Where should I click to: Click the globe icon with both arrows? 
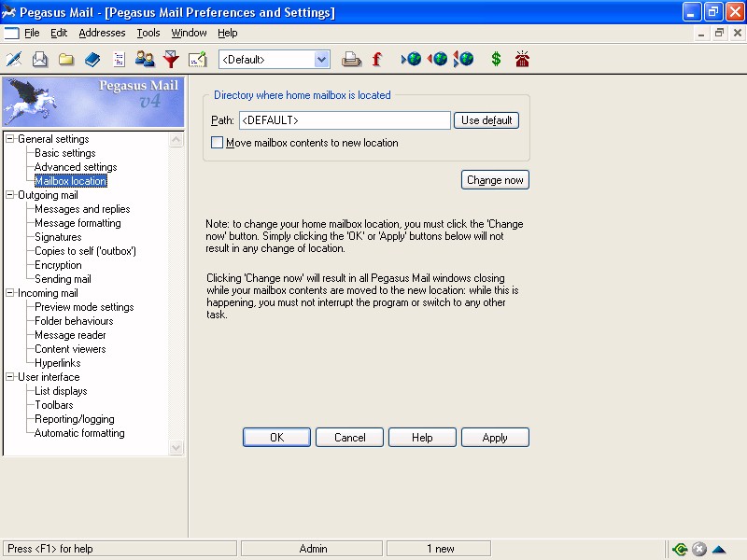tap(463, 59)
